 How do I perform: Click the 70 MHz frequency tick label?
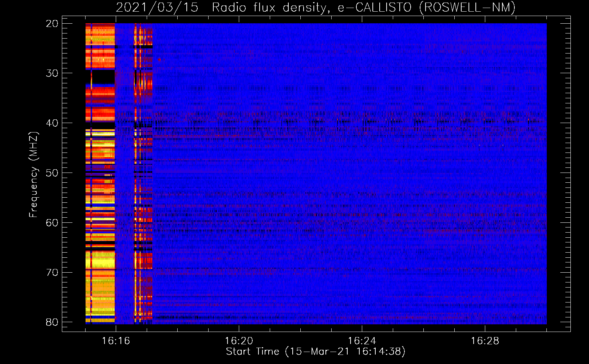(52, 273)
